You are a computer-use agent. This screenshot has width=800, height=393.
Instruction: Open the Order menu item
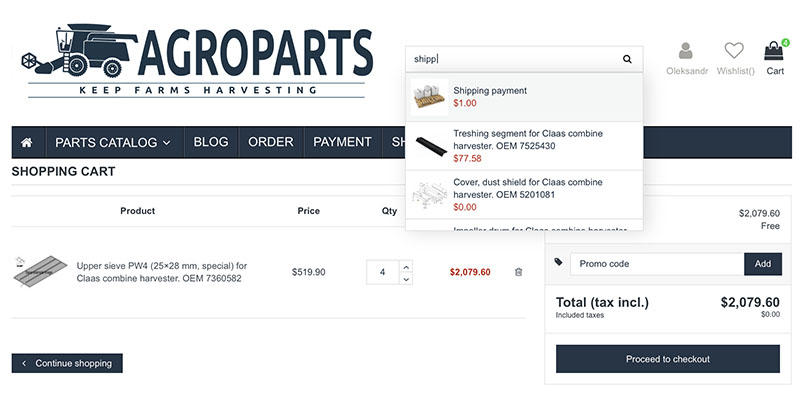tap(270, 142)
